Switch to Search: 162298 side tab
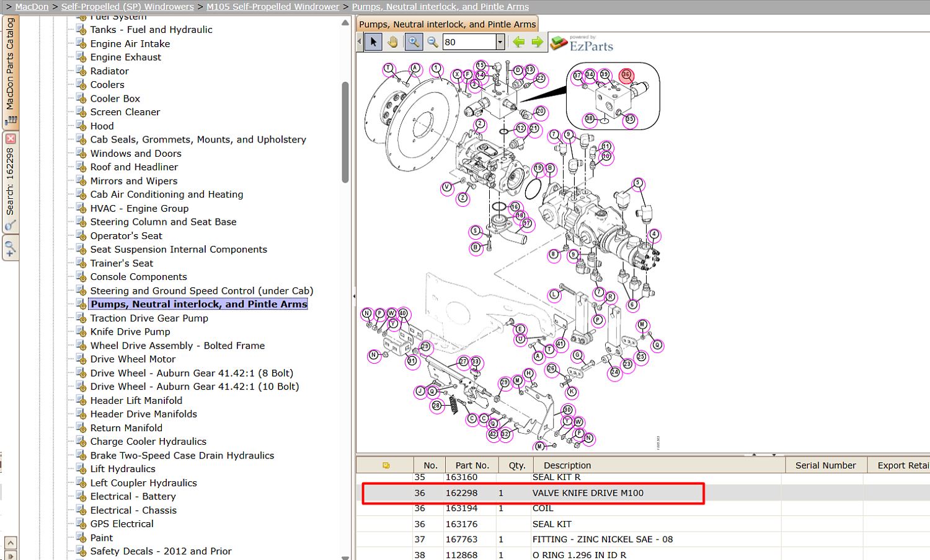 (x=11, y=182)
